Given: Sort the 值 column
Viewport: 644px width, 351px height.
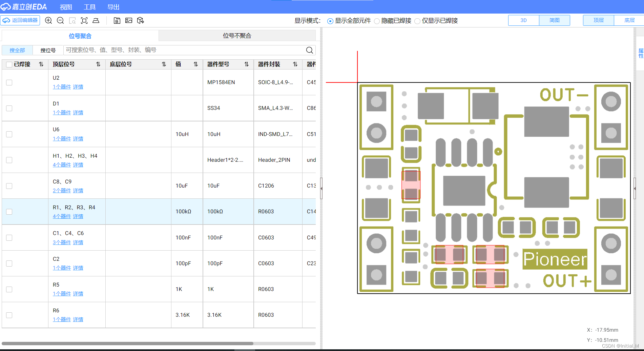Looking at the screenshot, I should click(x=196, y=64).
